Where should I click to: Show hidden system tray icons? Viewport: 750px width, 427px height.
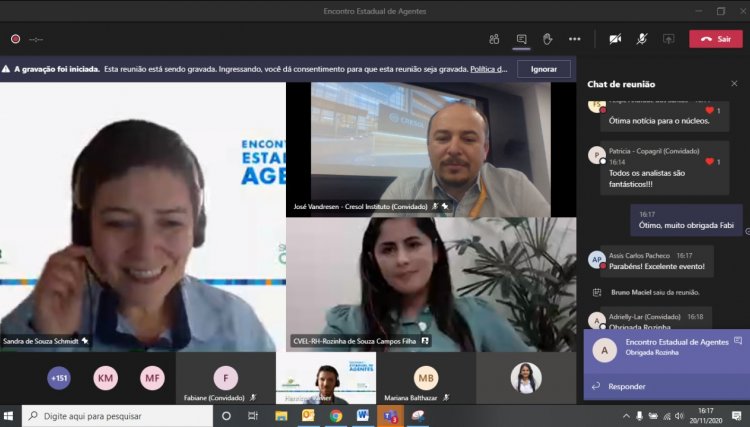point(626,416)
